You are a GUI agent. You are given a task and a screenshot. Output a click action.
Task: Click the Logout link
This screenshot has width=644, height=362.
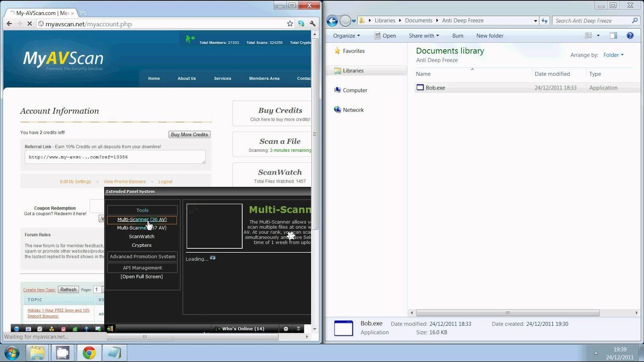(x=165, y=182)
